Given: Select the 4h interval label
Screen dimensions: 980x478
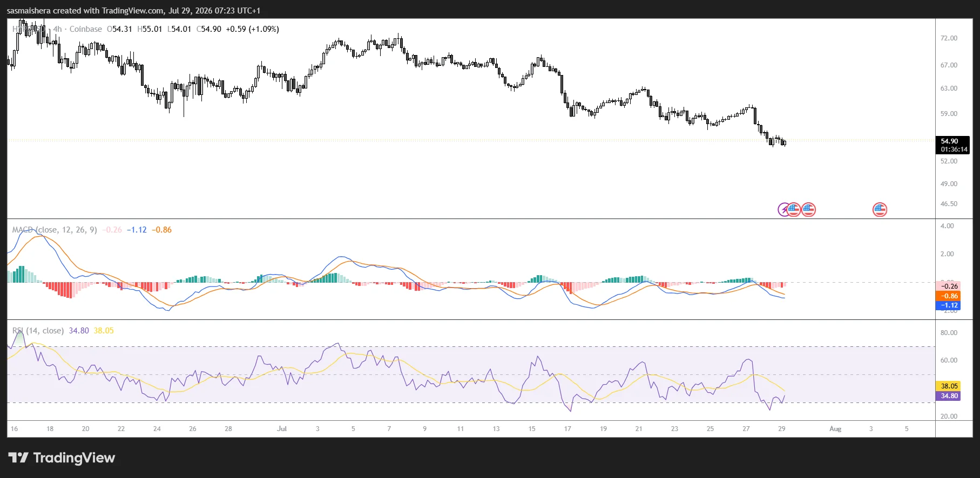Looking at the screenshot, I should pos(57,29).
